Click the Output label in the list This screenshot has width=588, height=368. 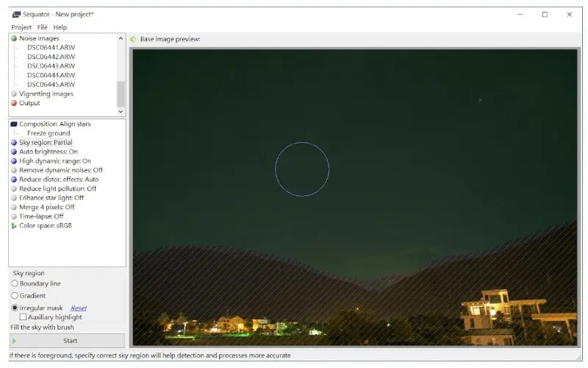29,103
